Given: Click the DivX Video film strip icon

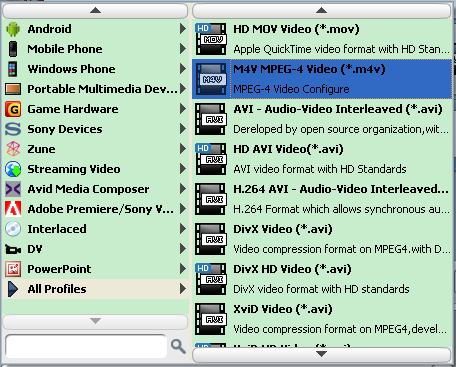Looking at the screenshot, I should [x=211, y=239].
